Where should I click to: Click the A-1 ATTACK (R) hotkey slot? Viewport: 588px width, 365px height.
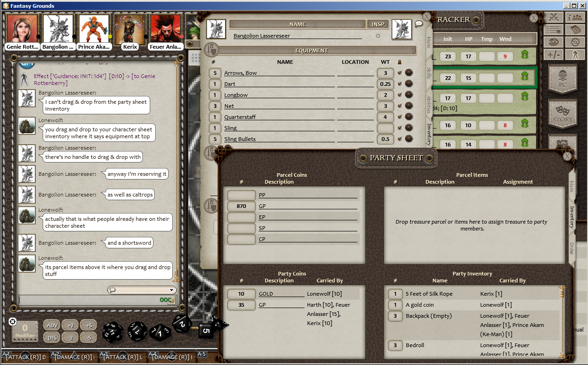click(x=24, y=357)
